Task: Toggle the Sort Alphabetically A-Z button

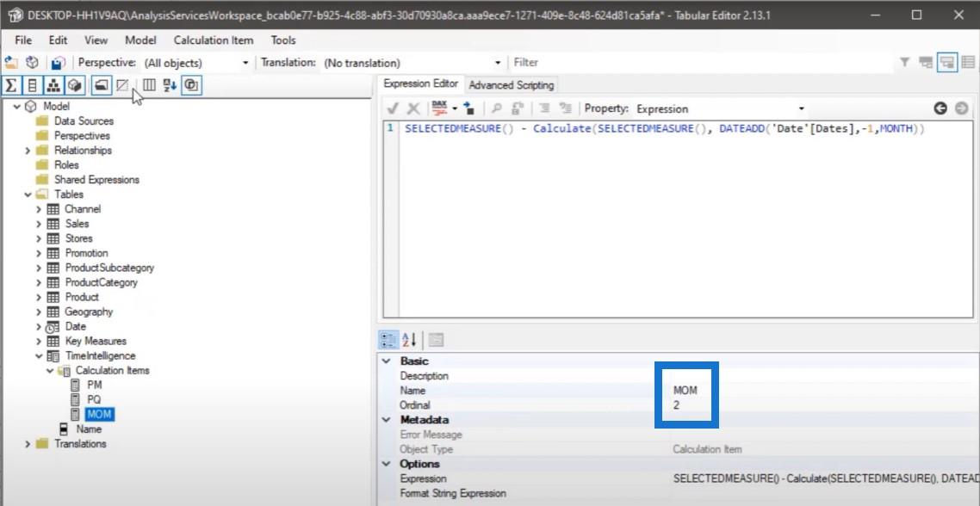Action: (170, 85)
